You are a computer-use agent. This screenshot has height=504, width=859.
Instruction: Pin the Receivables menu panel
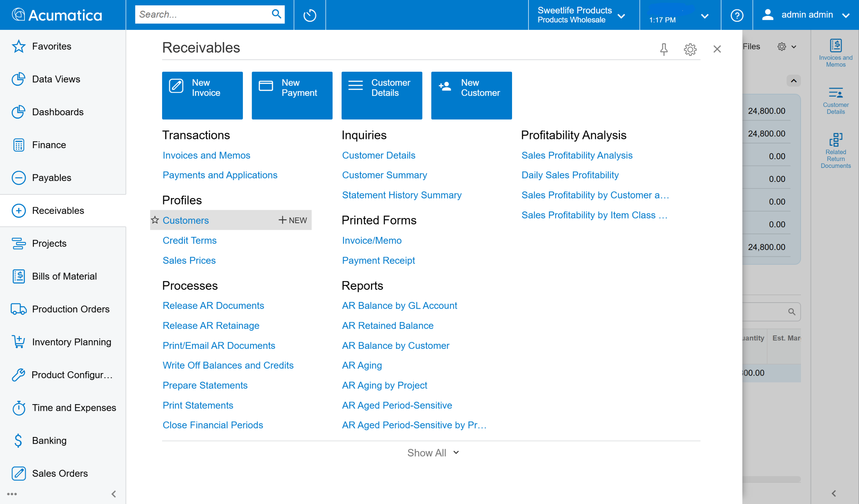coord(663,49)
